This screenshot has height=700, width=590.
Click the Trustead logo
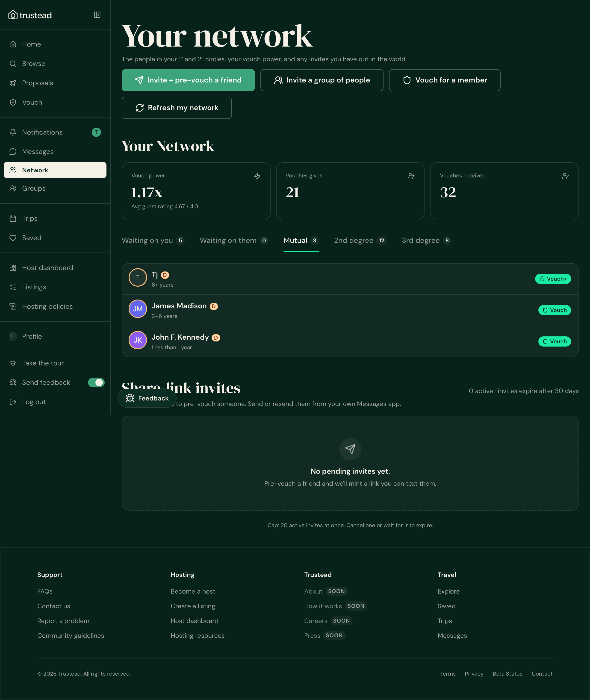30,15
